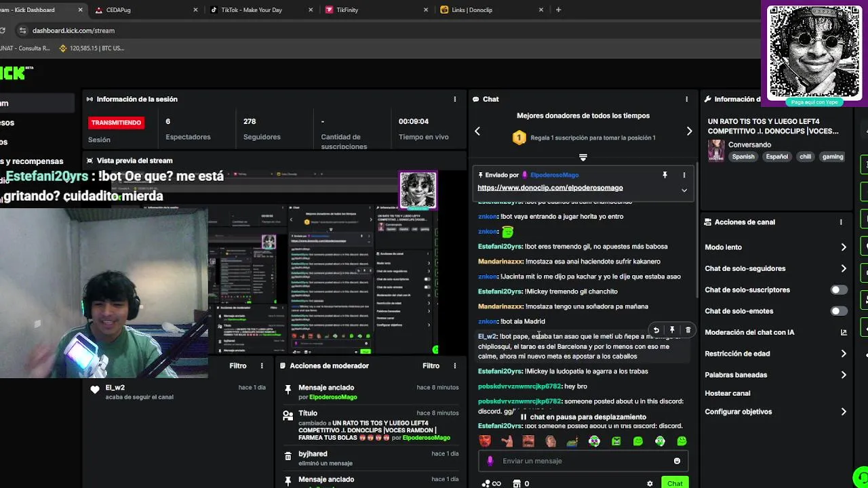Viewport: 868px width, 488px height.
Task: Open Acciones de canal three-dot menu
Action: click(x=841, y=222)
